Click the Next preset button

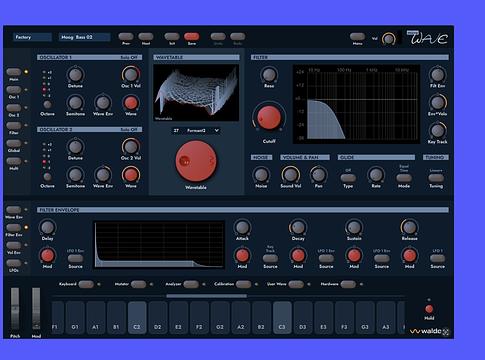click(146, 36)
